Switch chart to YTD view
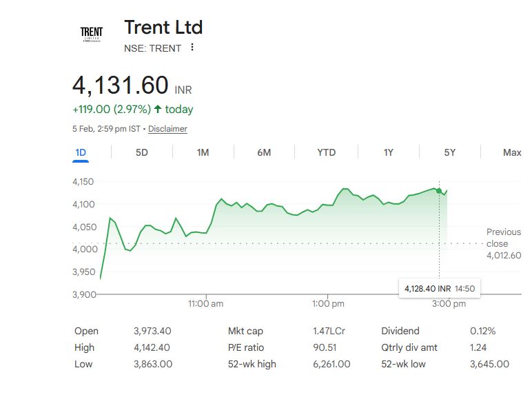This screenshot has width=532, height=397. (x=326, y=152)
